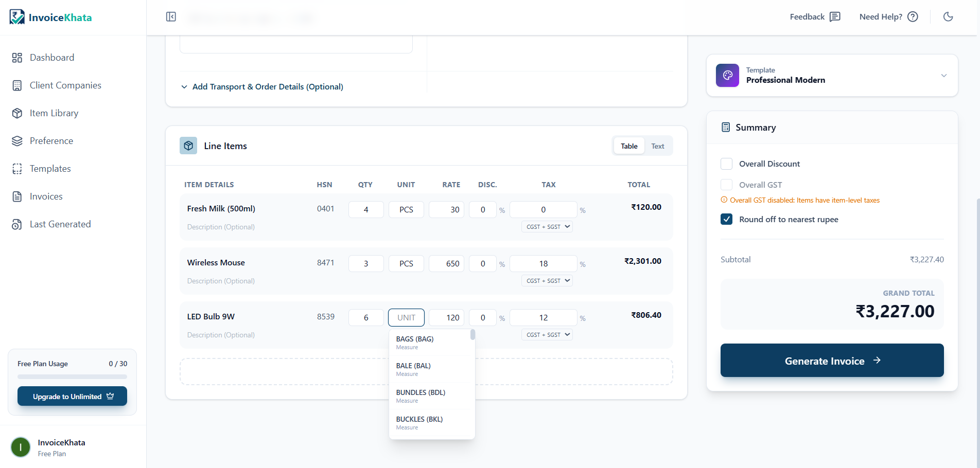Open the Item Library
The image size is (980, 468).
tap(54, 113)
